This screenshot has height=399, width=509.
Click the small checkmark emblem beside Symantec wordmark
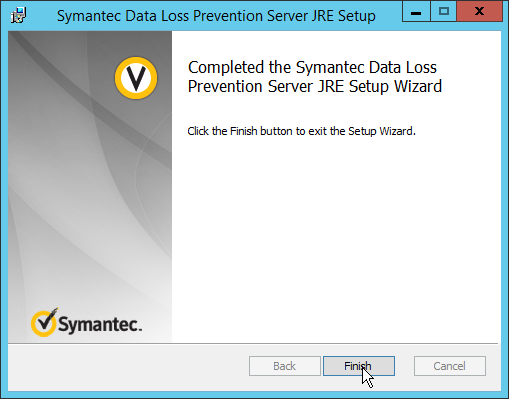coord(44,322)
